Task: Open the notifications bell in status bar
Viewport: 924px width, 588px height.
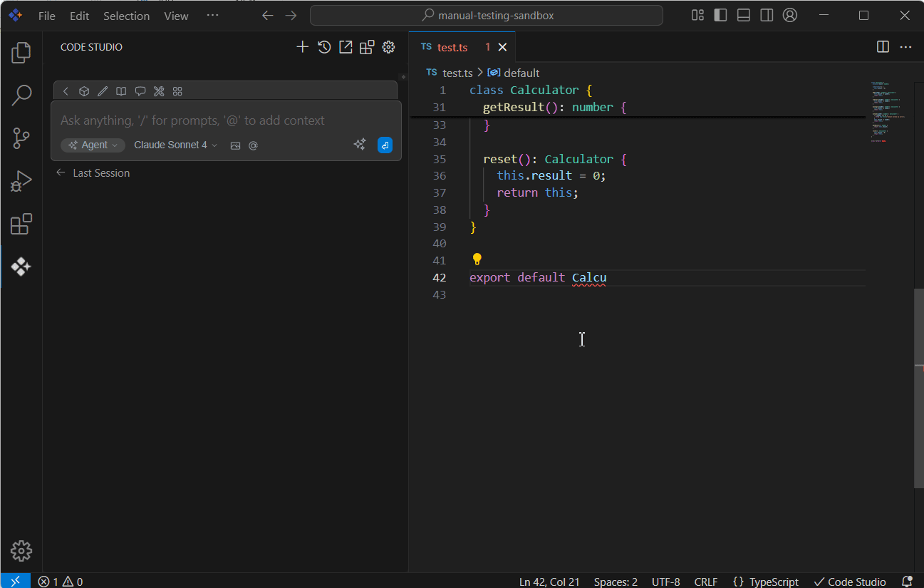Action: click(907, 582)
